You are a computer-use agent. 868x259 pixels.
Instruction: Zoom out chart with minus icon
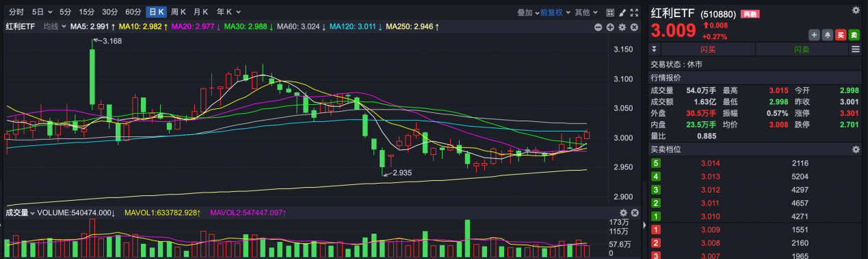[599, 27]
